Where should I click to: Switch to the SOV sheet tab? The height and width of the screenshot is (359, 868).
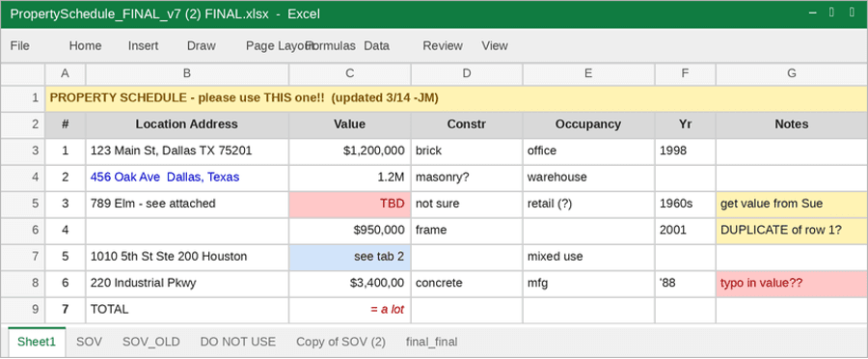pos(89,342)
